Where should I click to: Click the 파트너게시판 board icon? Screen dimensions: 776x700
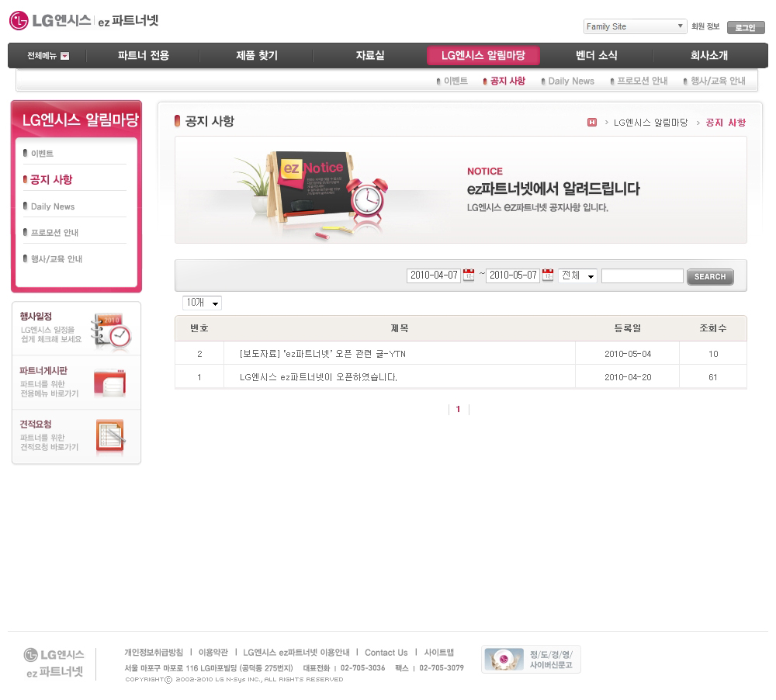pos(109,383)
